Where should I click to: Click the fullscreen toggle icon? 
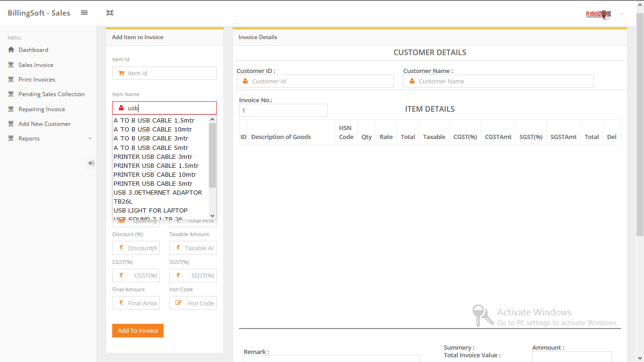tap(110, 13)
